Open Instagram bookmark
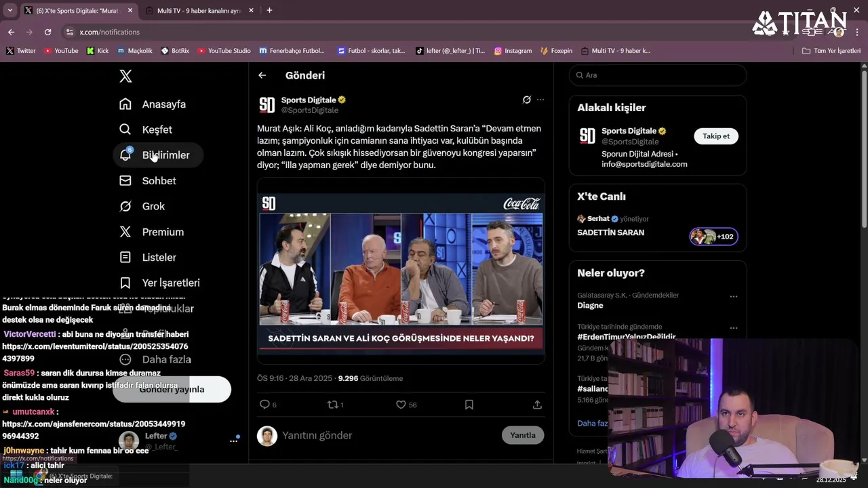The height and width of the screenshot is (488, 868). (x=513, y=51)
